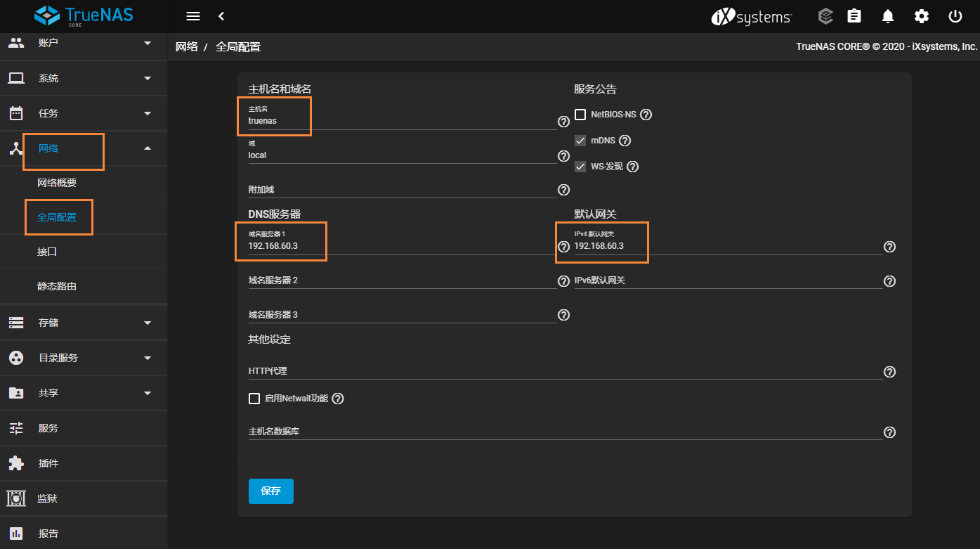Open the 接口 submenu item
Viewport: 980px width, 549px height.
point(84,252)
